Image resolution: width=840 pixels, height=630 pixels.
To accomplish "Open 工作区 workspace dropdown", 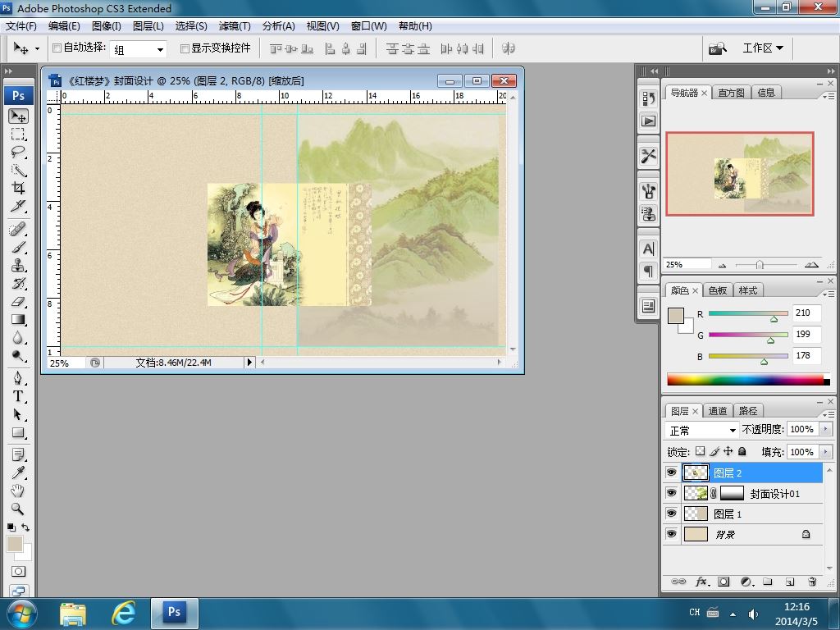I will point(763,48).
